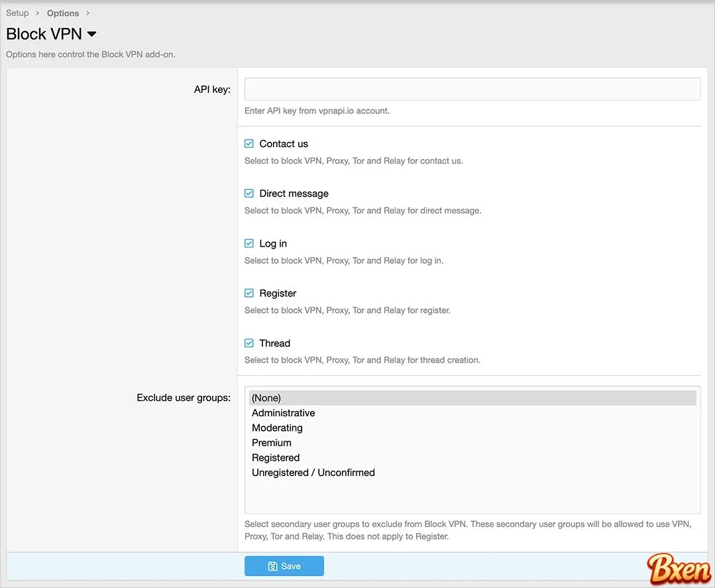
Task: Disable the Log in checkbox
Action: tap(249, 243)
